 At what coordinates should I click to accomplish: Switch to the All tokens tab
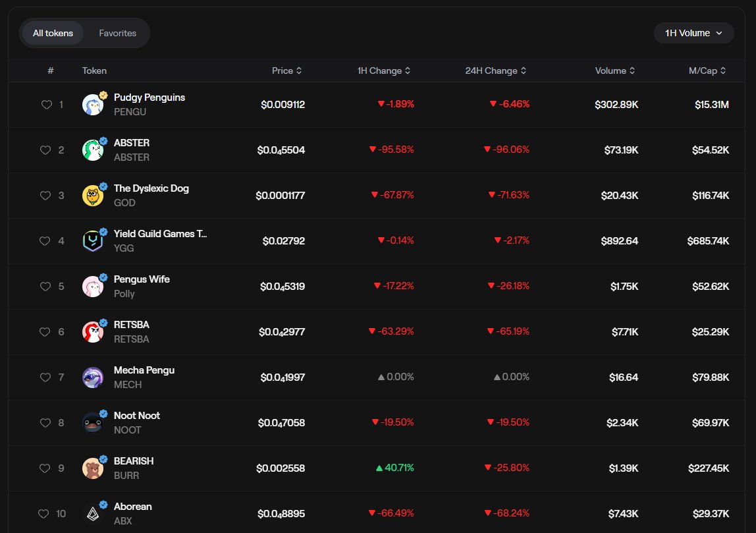tap(53, 34)
